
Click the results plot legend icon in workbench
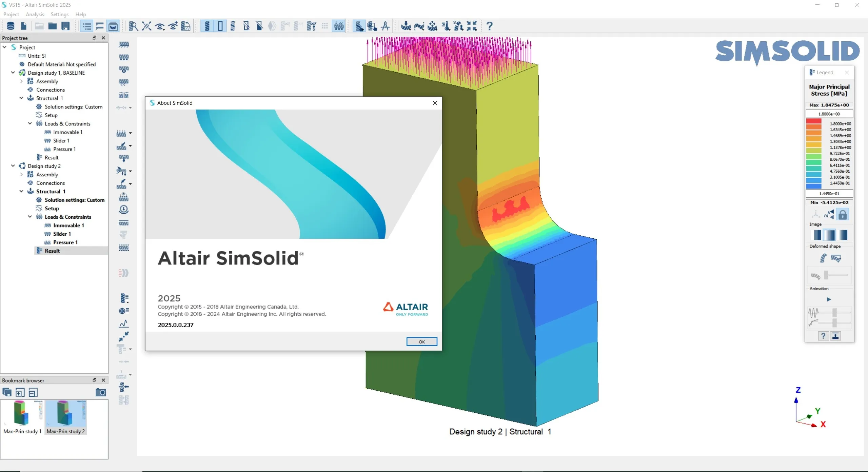click(x=124, y=298)
